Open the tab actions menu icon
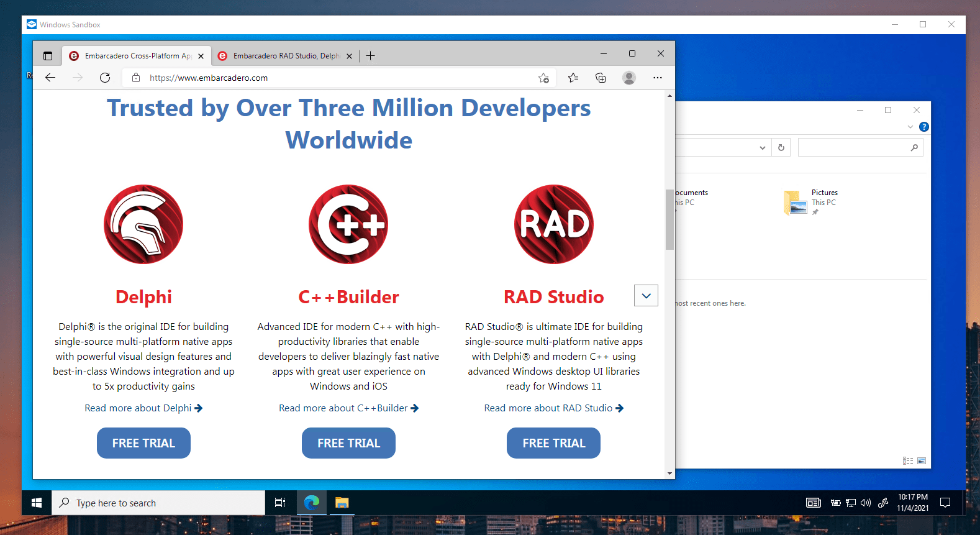 48,56
